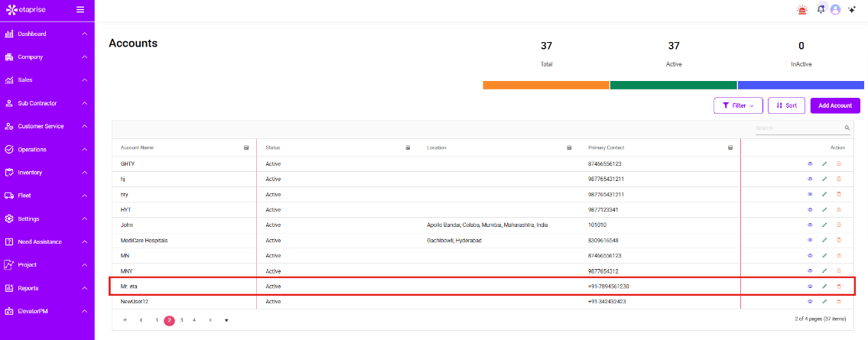Go to the next page arrow

(x=210, y=320)
